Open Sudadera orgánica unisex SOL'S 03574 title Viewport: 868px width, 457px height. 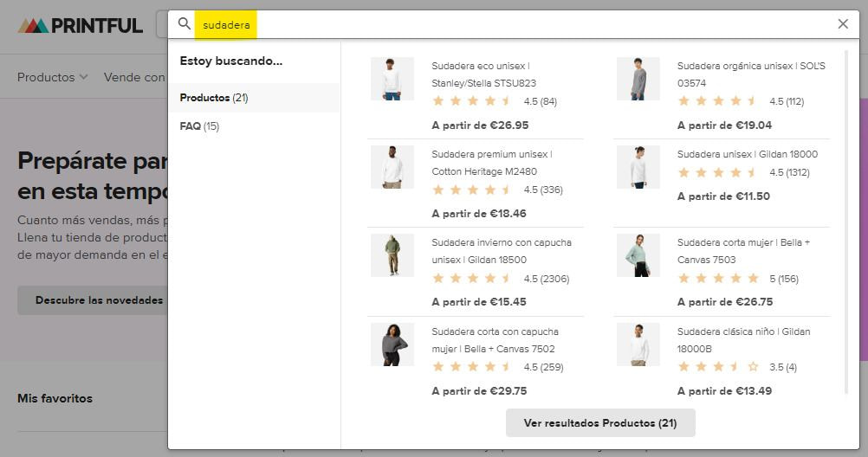(x=751, y=74)
